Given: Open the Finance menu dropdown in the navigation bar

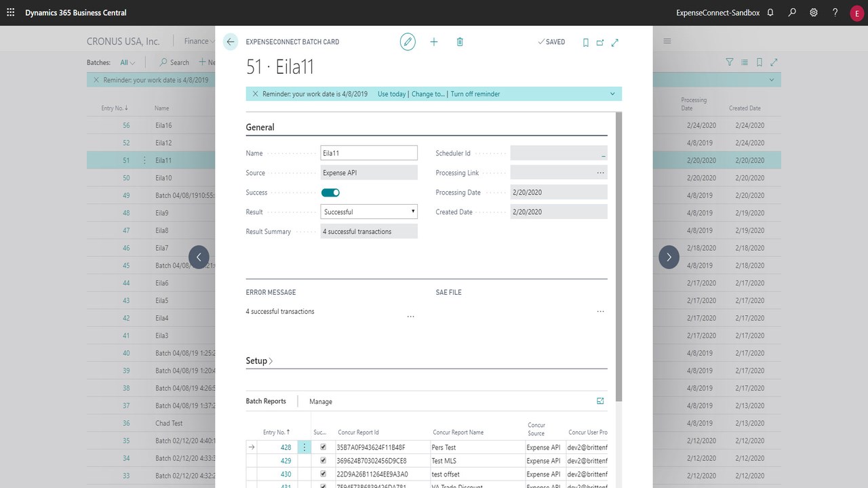Looking at the screenshot, I should [x=200, y=41].
